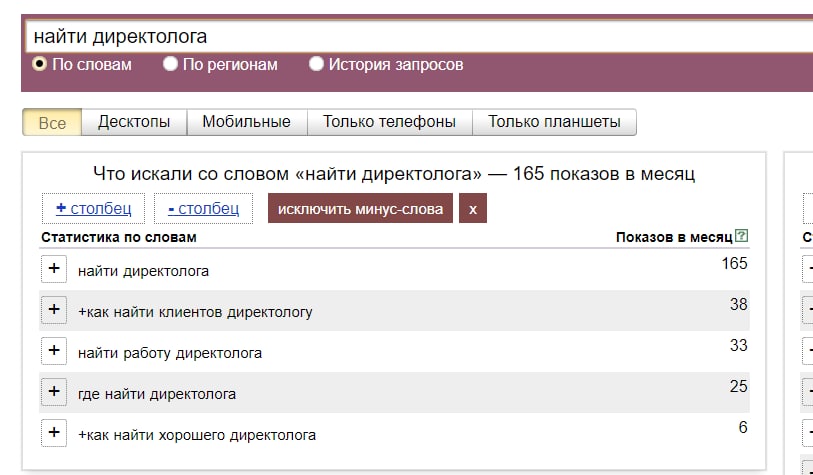Open the phrase 'найти работу директолога'
This screenshot has height=475, width=813.
(170, 353)
